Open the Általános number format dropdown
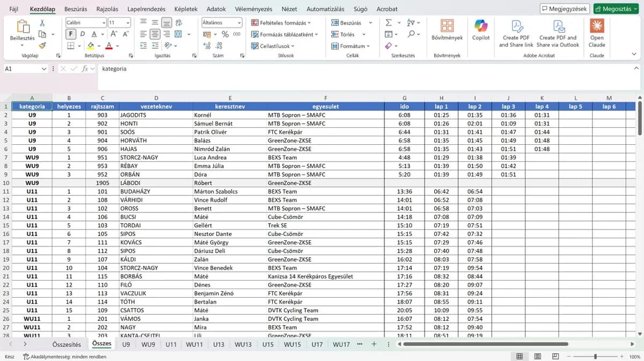The image size is (644, 361). click(x=222, y=23)
